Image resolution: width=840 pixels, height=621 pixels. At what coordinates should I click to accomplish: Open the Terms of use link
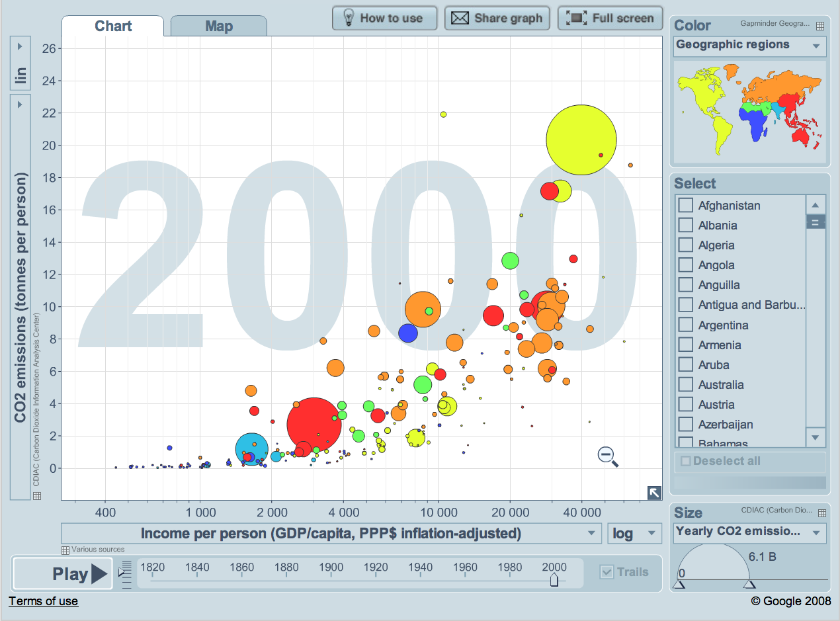pyautogui.click(x=44, y=601)
